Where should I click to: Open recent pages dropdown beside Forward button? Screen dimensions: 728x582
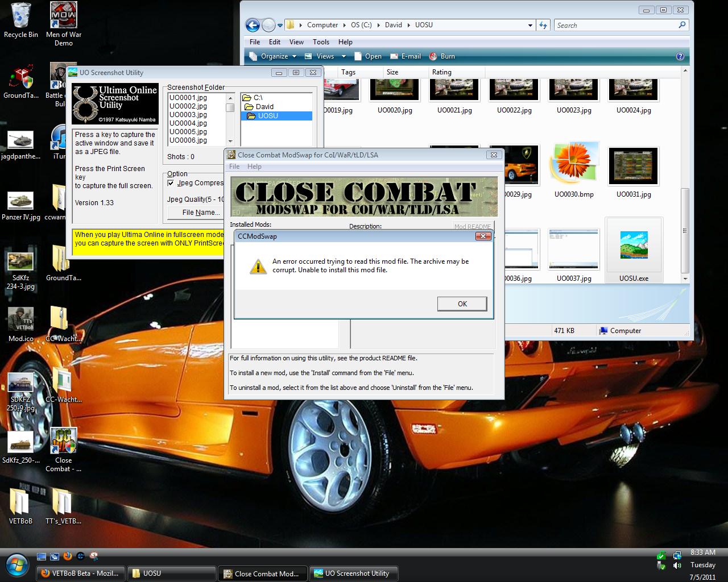click(x=280, y=25)
